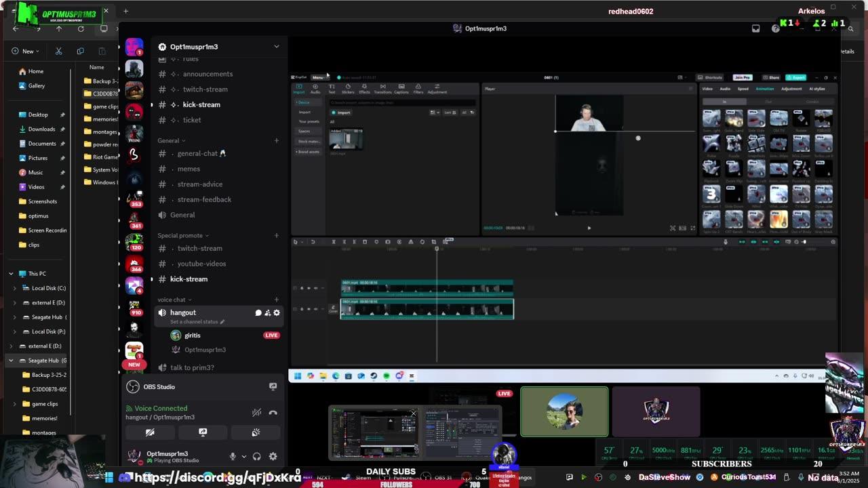This screenshot has height=488, width=868.
Task: Click the Join Pro button in CapCut
Action: click(743, 77)
